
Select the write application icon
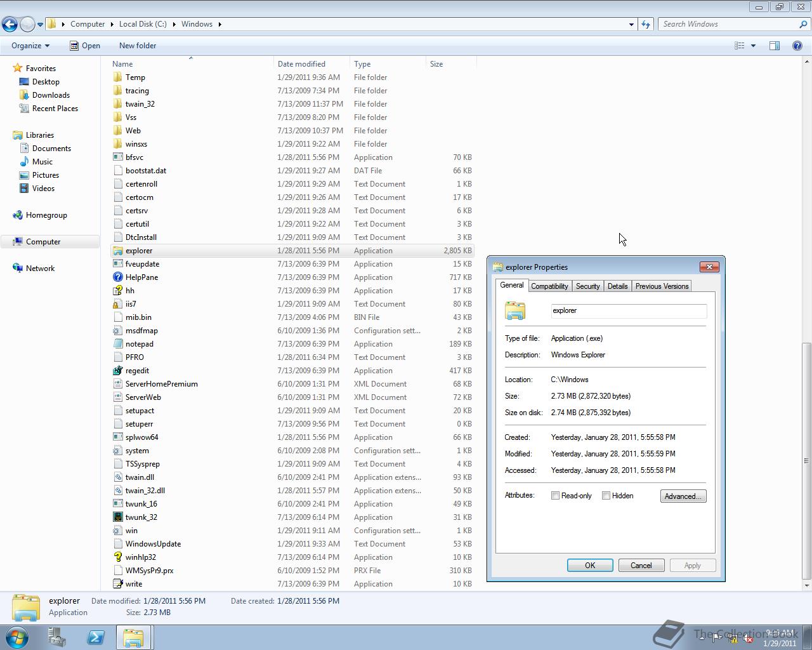point(117,584)
